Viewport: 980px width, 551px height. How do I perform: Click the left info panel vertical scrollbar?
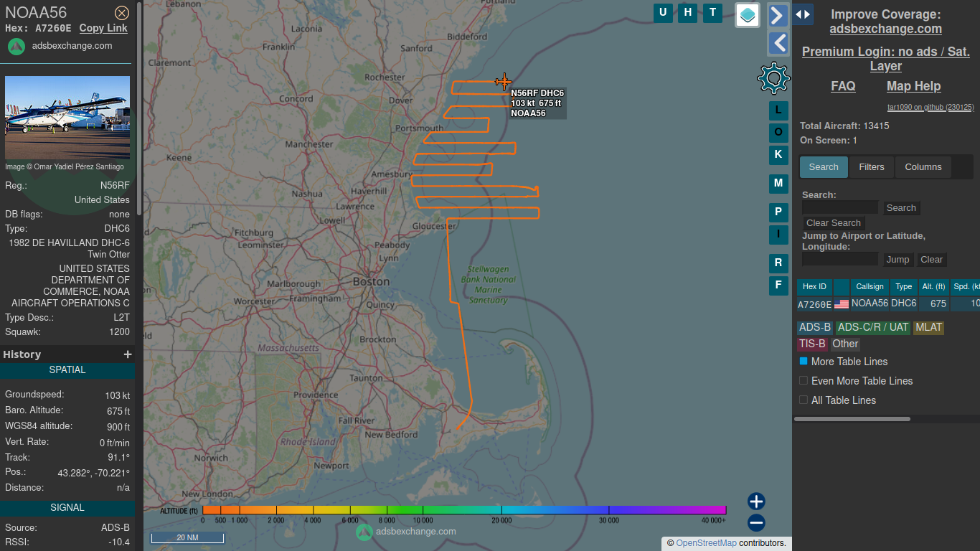point(139,108)
